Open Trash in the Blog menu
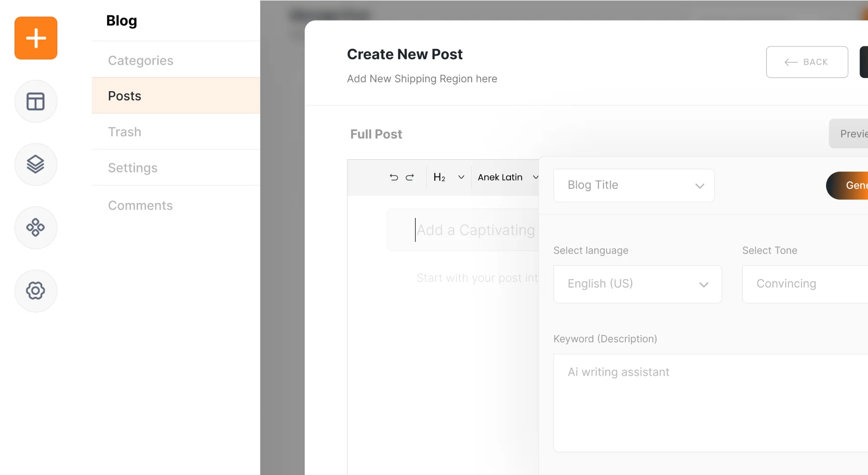This screenshot has width=868, height=475. (125, 132)
